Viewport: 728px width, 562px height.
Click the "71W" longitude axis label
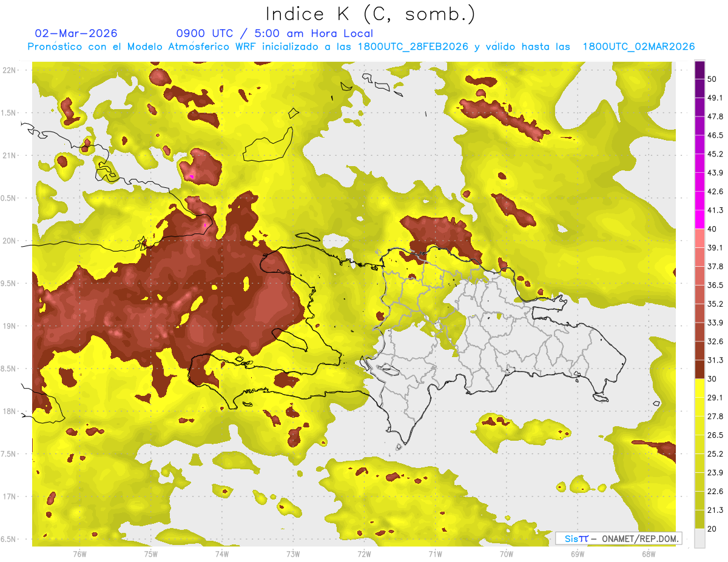pyautogui.click(x=435, y=554)
